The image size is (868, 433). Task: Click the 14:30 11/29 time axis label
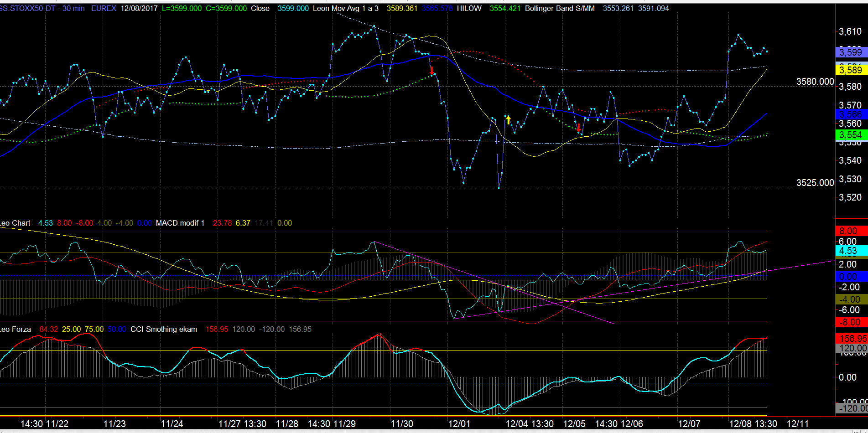point(332,424)
